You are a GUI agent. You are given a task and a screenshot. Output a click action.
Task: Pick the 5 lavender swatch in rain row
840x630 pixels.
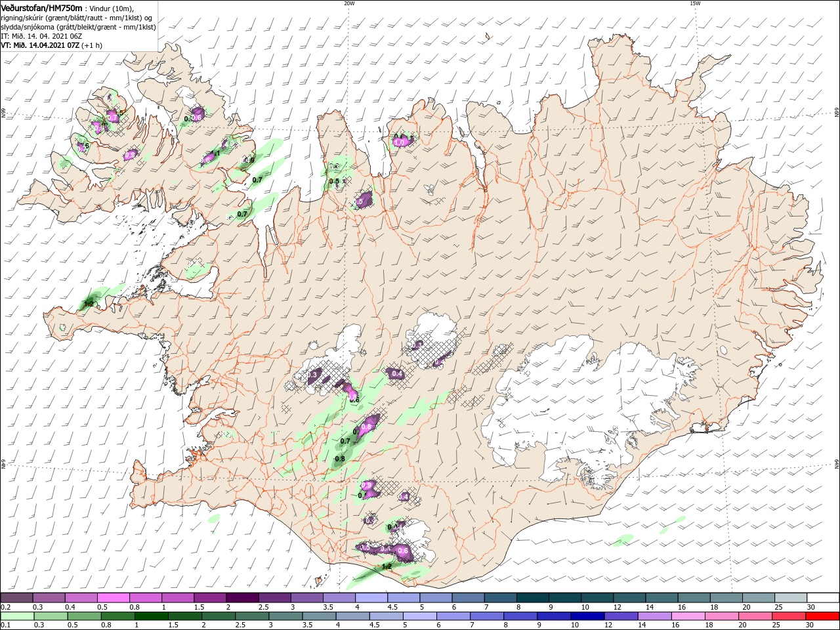coord(419,616)
